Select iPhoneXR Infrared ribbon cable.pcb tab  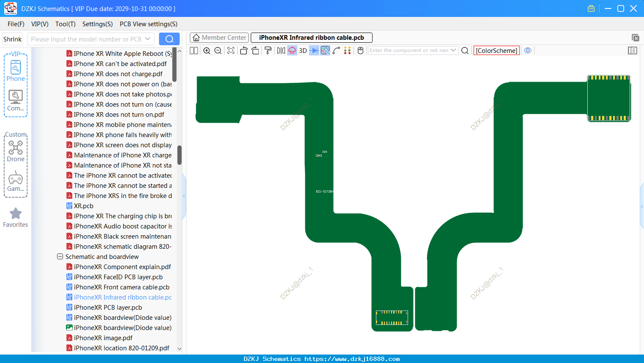[312, 38]
